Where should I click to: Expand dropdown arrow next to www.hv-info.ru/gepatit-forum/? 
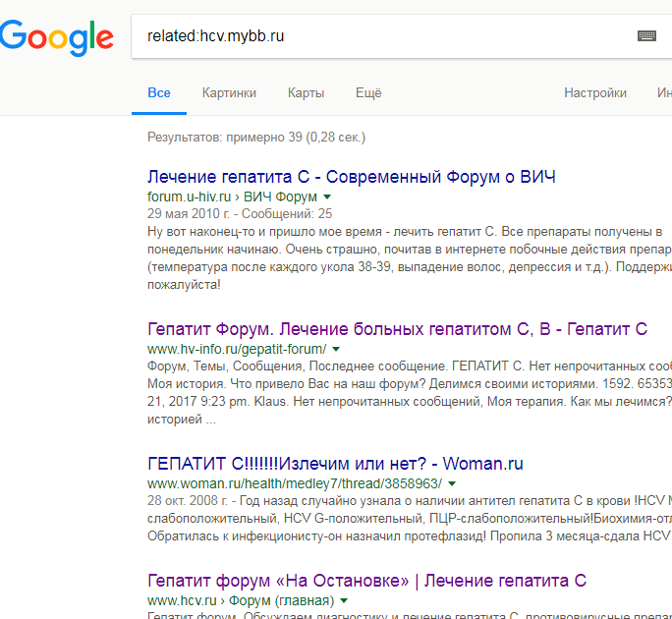336,349
